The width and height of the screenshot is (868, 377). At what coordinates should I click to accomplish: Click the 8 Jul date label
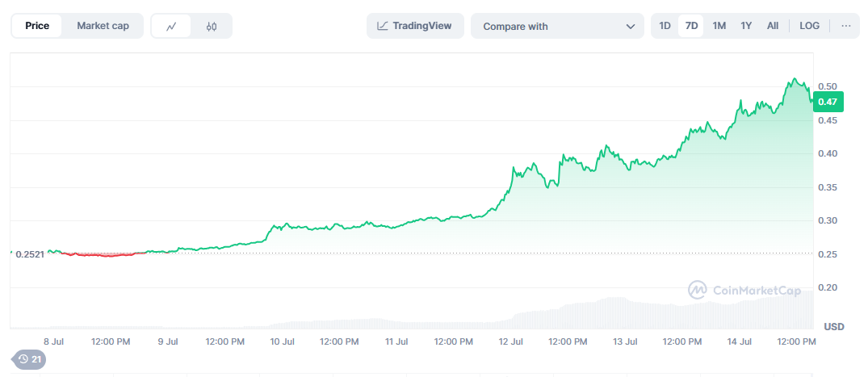coord(54,341)
